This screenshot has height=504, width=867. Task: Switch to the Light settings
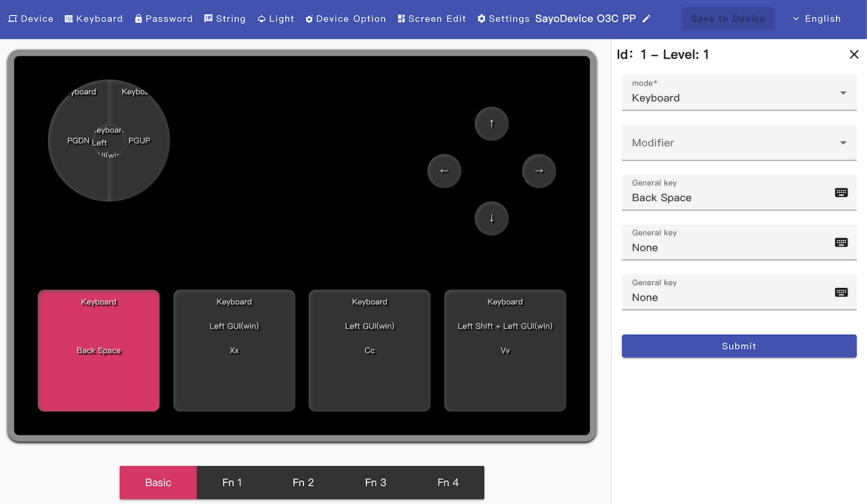pos(276,19)
